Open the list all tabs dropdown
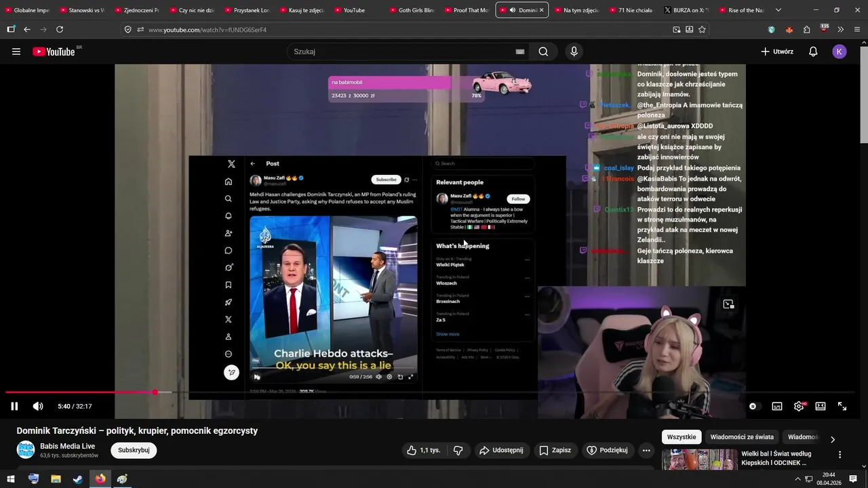Image resolution: width=868 pixels, height=488 pixels. pyautogui.click(x=778, y=10)
